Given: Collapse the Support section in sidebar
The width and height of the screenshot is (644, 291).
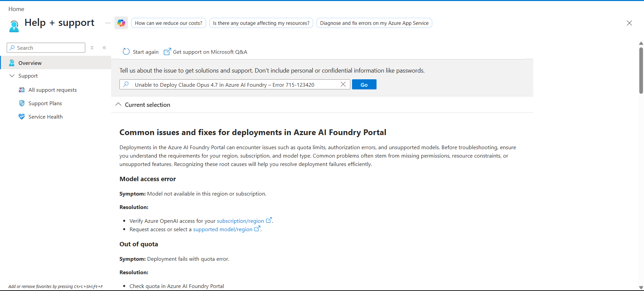Looking at the screenshot, I should click(12, 76).
